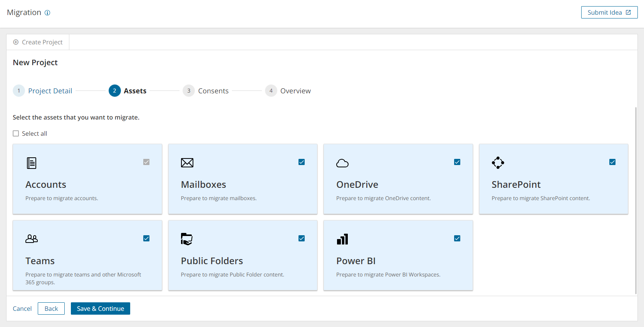The width and height of the screenshot is (644, 327).
Task: Click the info icon beside Migration
Action: pyautogui.click(x=47, y=13)
